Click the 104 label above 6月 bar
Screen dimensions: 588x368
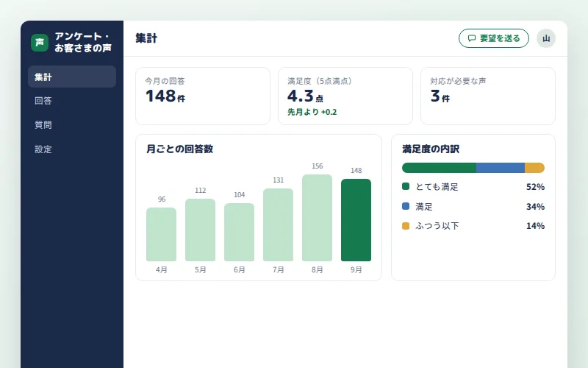point(240,194)
